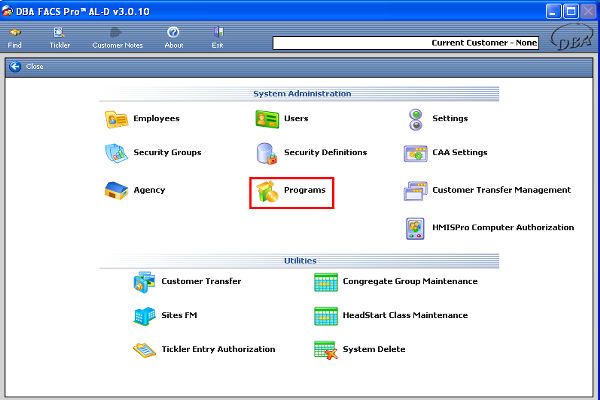Click Tickler Entry Authorization label
This screenshot has height=400, width=600.
218,349
